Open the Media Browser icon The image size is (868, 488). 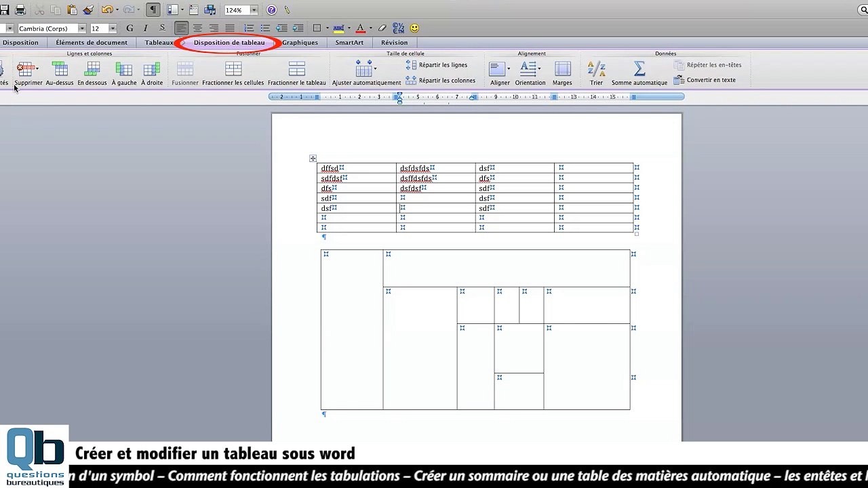[x=210, y=10]
